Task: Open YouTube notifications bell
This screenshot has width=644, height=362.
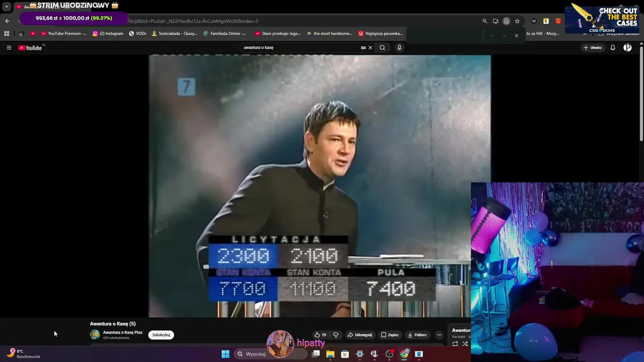Action: 613,48
